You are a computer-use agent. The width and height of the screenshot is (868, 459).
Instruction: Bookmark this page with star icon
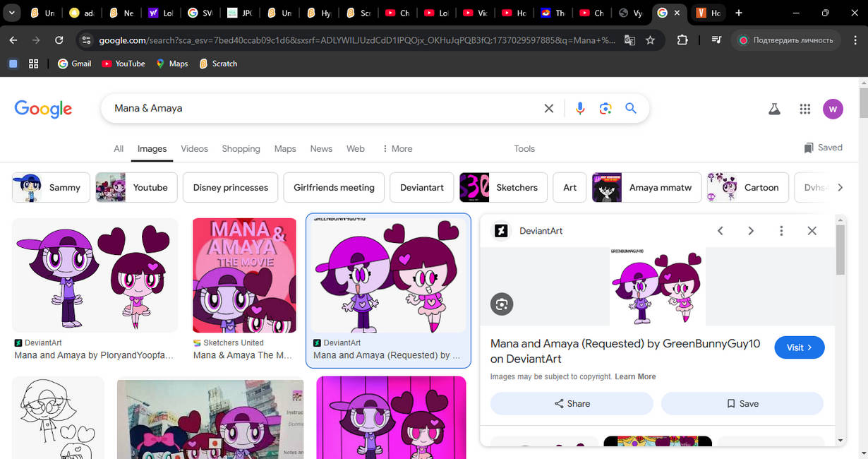650,40
